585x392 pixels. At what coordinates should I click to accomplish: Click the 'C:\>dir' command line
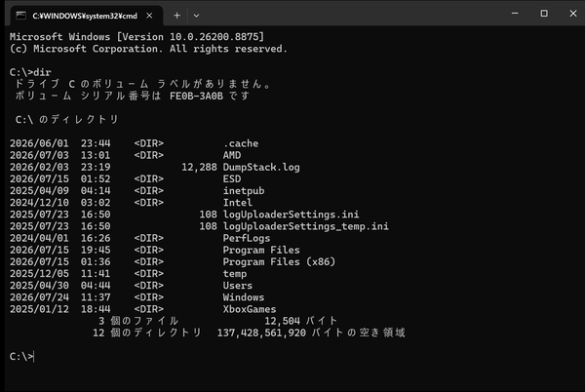click(30, 72)
